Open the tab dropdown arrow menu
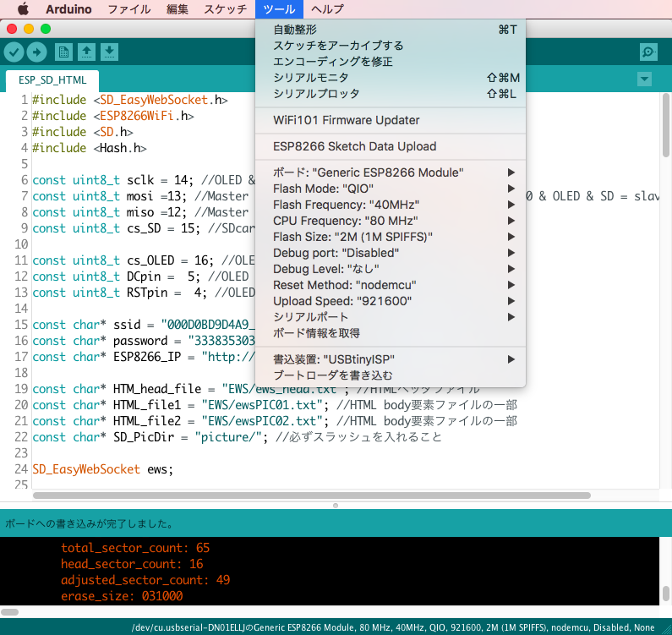Viewport: 672px width, 635px height. [x=644, y=79]
